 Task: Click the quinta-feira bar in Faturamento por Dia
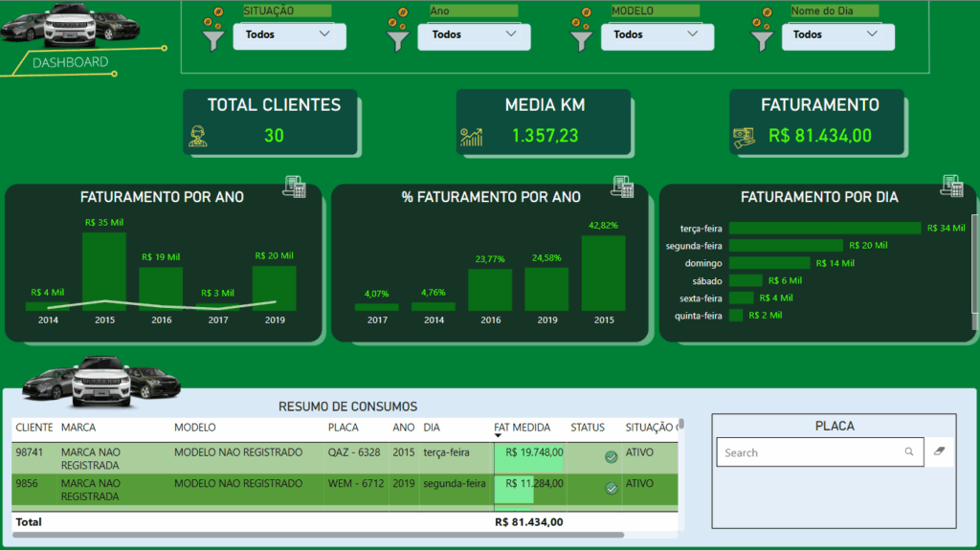[736, 316]
